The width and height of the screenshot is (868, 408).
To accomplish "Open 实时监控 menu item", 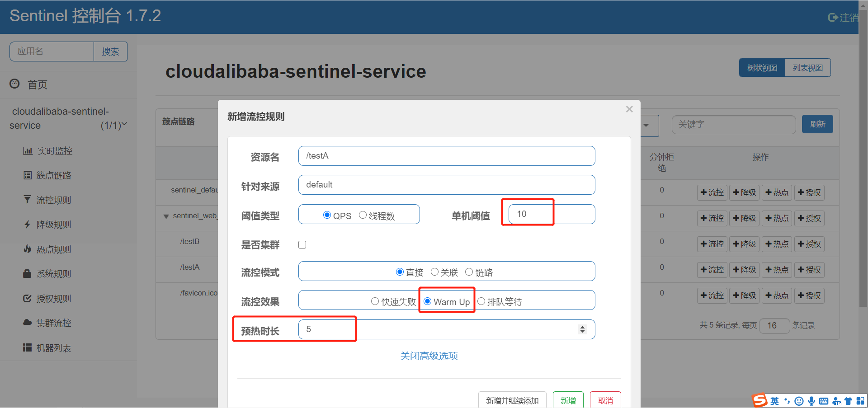I will click(55, 151).
